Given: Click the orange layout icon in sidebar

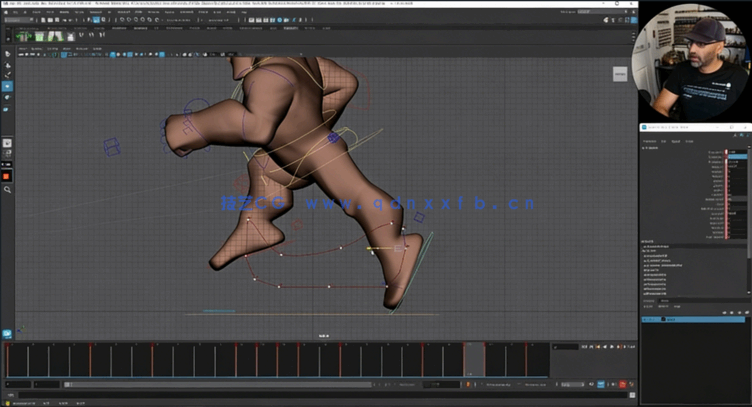Looking at the screenshot, I should (7, 176).
